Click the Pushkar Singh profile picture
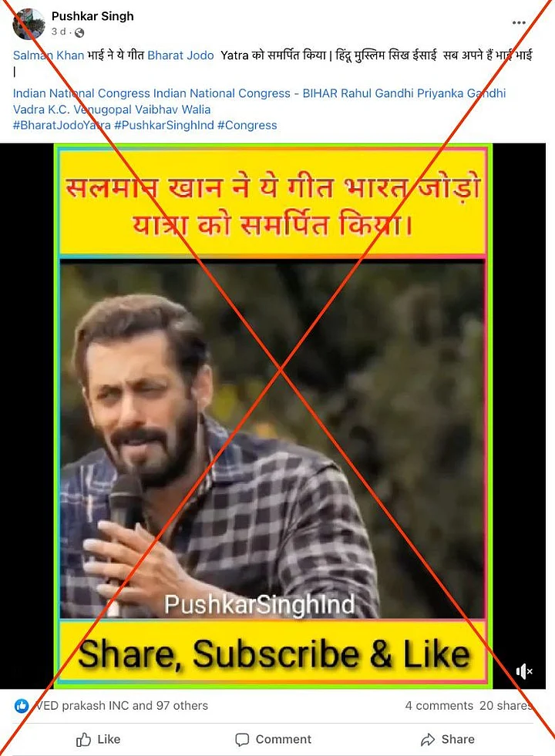The image size is (555, 756). [x=29, y=24]
